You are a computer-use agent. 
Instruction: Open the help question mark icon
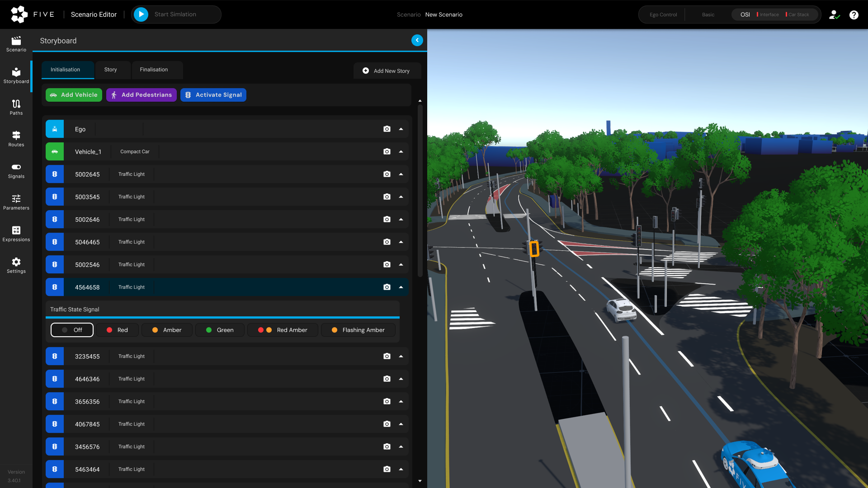click(x=854, y=14)
